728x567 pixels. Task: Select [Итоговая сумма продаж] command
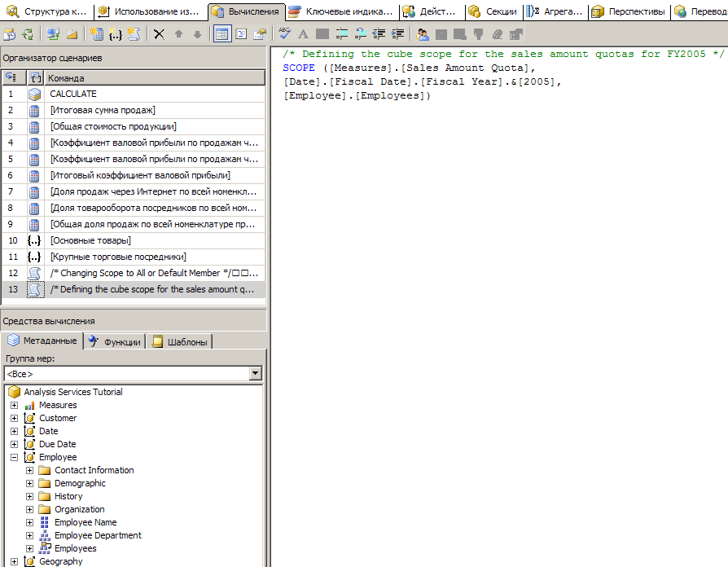tap(134, 110)
